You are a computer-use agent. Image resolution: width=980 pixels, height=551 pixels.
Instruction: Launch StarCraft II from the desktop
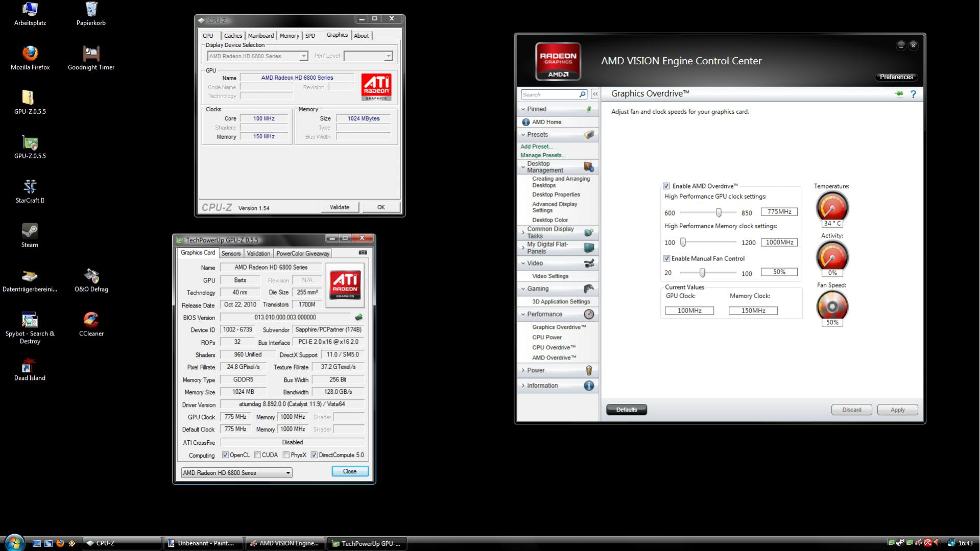(x=30, y=191)
